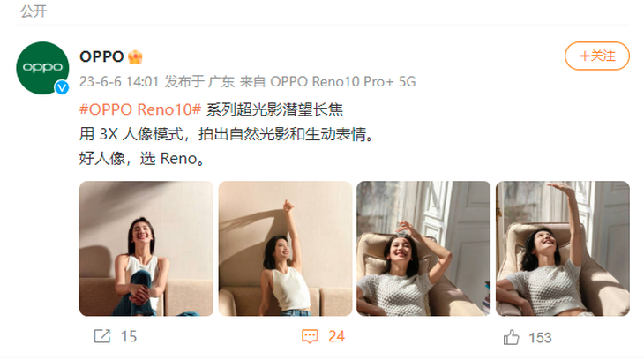
Task: Like the post with the thumbs-up icon
Action: [512, 337]
